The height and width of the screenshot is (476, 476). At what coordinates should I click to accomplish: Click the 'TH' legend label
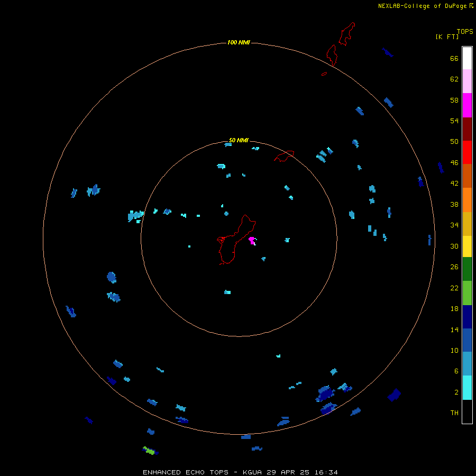[x=454, y=413]
